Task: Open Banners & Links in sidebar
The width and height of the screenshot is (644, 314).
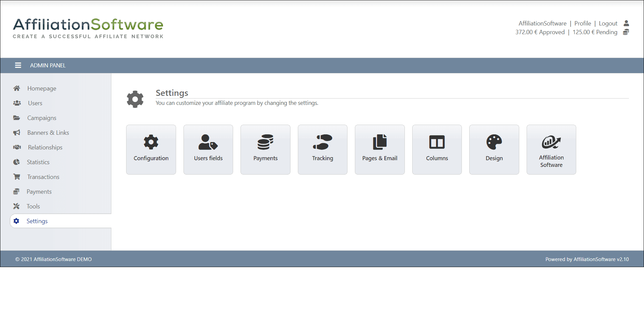Action: (x=48, y=133)
